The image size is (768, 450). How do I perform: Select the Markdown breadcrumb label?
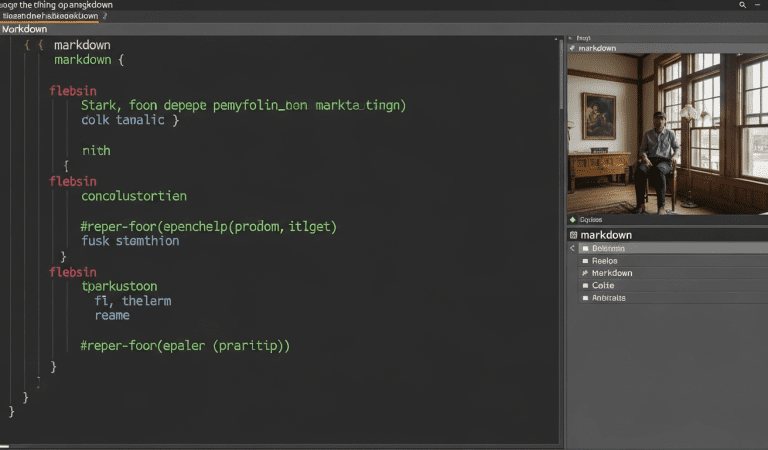click(24, 30)
